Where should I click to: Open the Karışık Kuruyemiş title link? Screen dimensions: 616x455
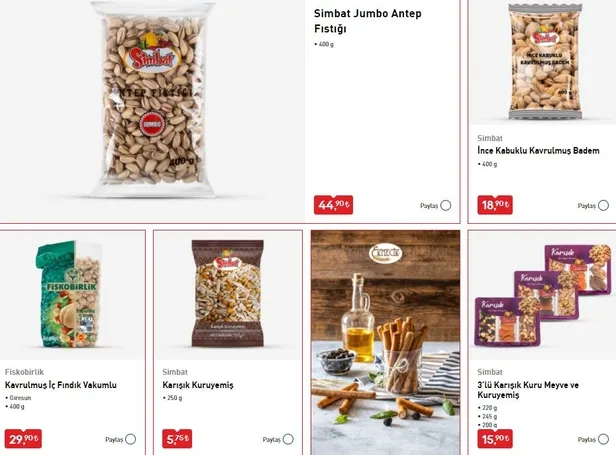point(198,385)
